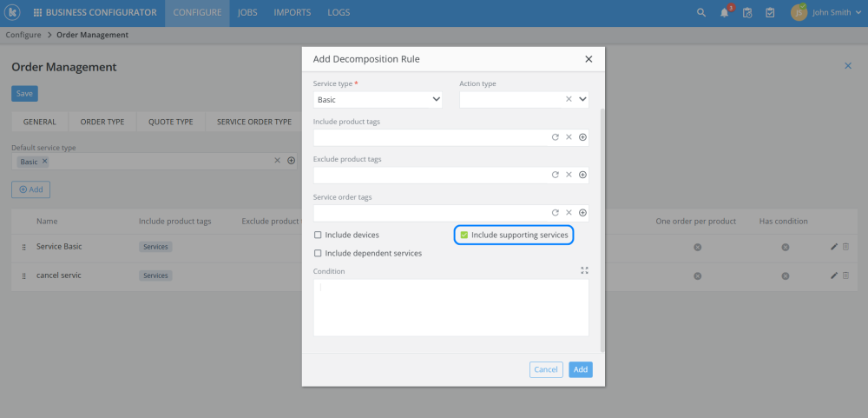The height and width of the screenshot is (418, 868).
Task: Clear the Action type selection
Action: pyautogui.click(x=569, y=99)
